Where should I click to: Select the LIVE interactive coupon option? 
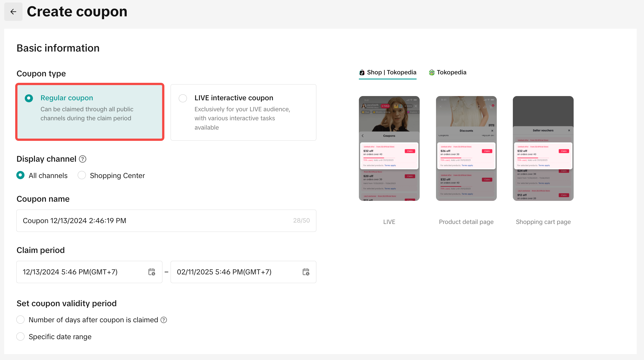pyautogui.click(x=183, y=98)
